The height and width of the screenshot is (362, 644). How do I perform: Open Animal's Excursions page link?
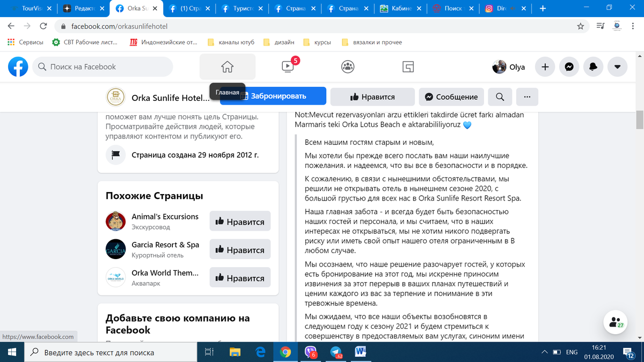[165, 217]
